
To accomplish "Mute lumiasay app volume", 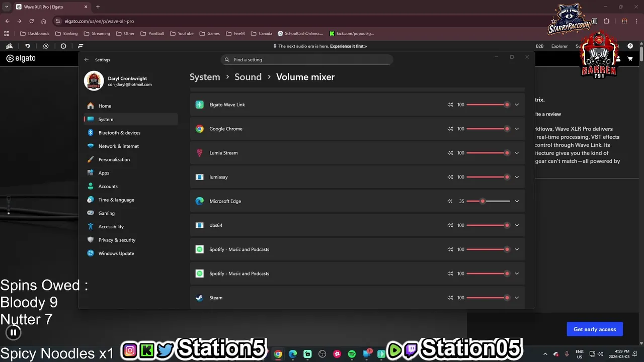I will [450, 177].
